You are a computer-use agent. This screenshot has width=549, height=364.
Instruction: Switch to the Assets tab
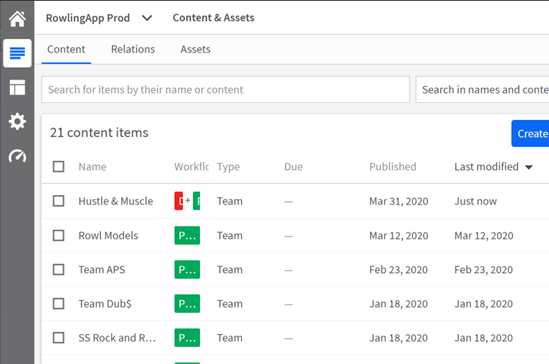(x=195, y=49)
